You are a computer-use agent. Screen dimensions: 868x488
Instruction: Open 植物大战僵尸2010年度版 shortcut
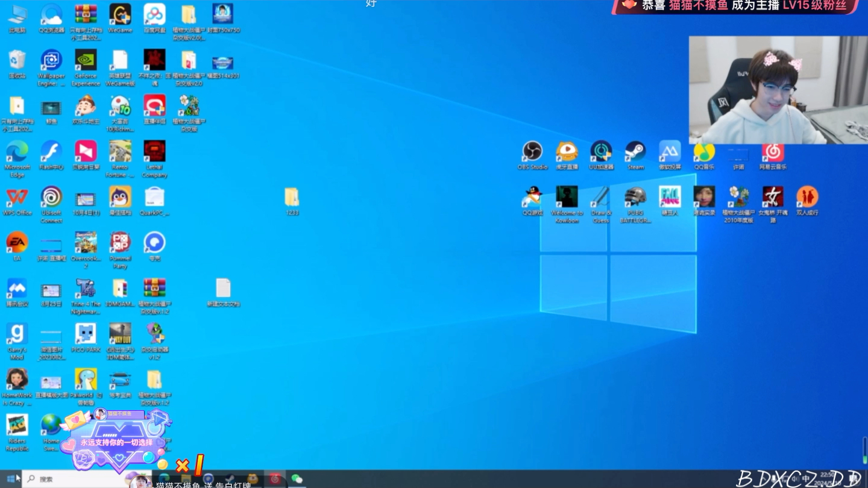tap(738, 205)
